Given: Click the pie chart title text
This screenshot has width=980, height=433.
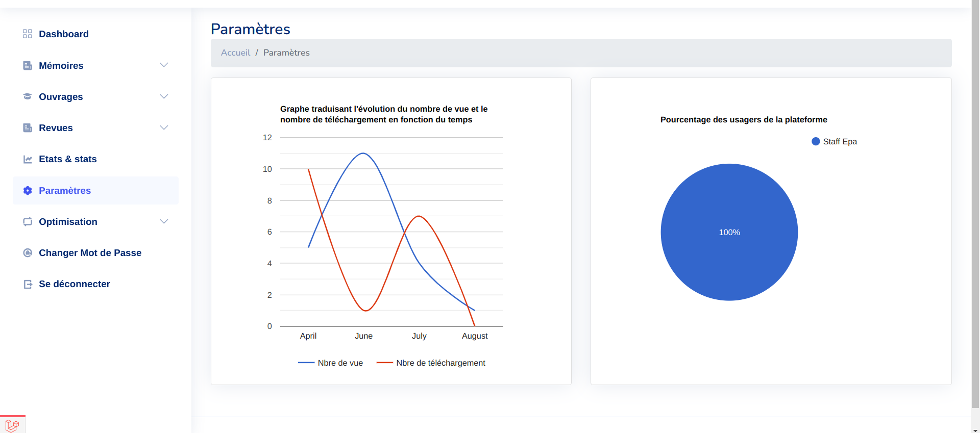Looking at the screenshot, I should click(744, 119).
